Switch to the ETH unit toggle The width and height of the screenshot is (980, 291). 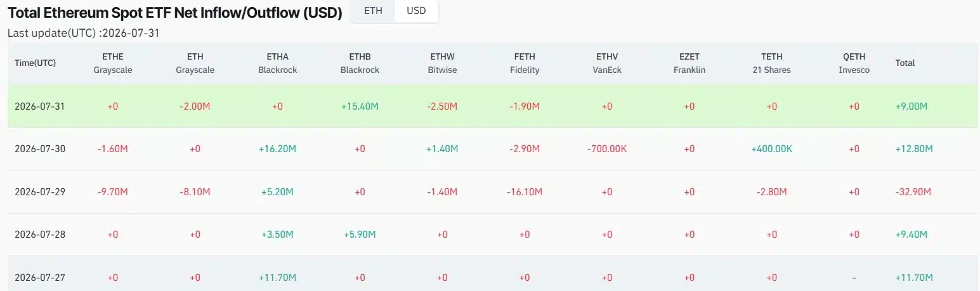pyautogui.click(x=373, y=11)
